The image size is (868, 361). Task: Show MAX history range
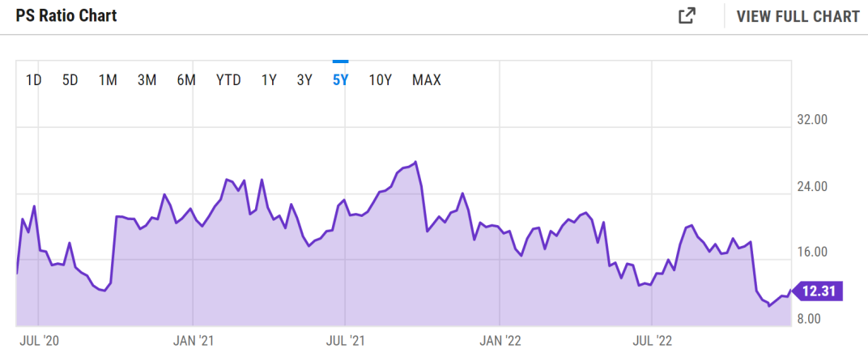pyautogui.click(x=427, y=80)
